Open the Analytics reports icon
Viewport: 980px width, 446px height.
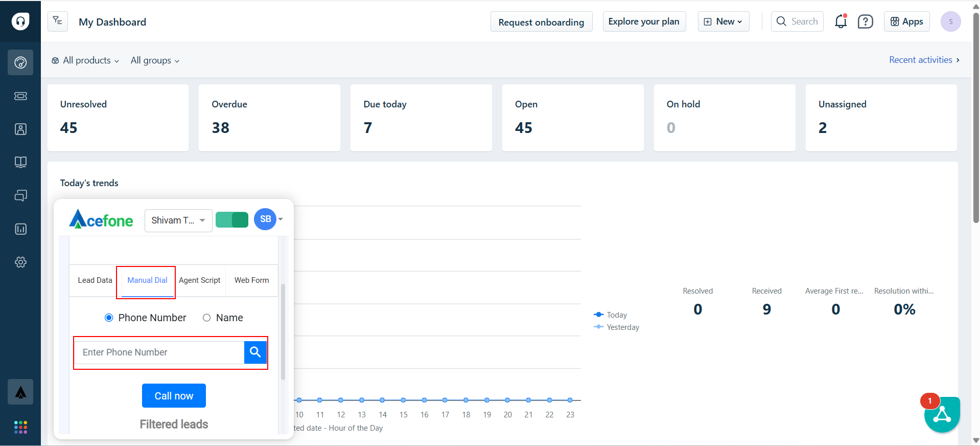20,229
